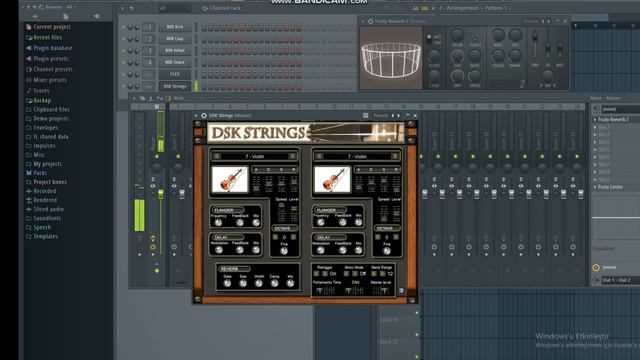Click the Current project document icon

[29, 27]
